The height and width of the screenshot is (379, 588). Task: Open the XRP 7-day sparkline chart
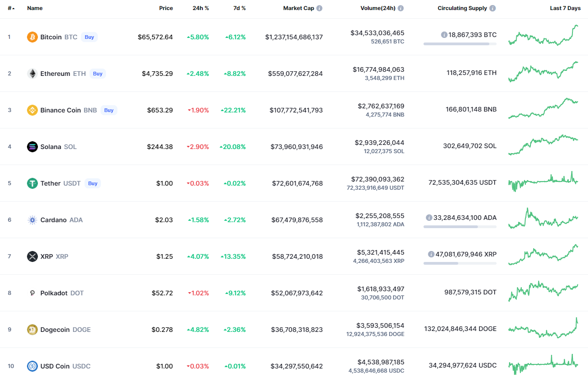pos(543,255)
